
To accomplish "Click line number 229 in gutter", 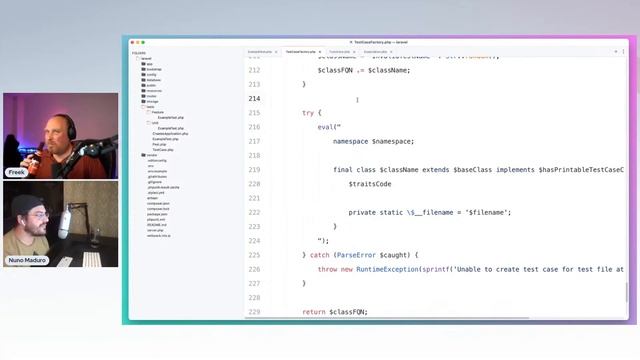I will pos(254,312).
